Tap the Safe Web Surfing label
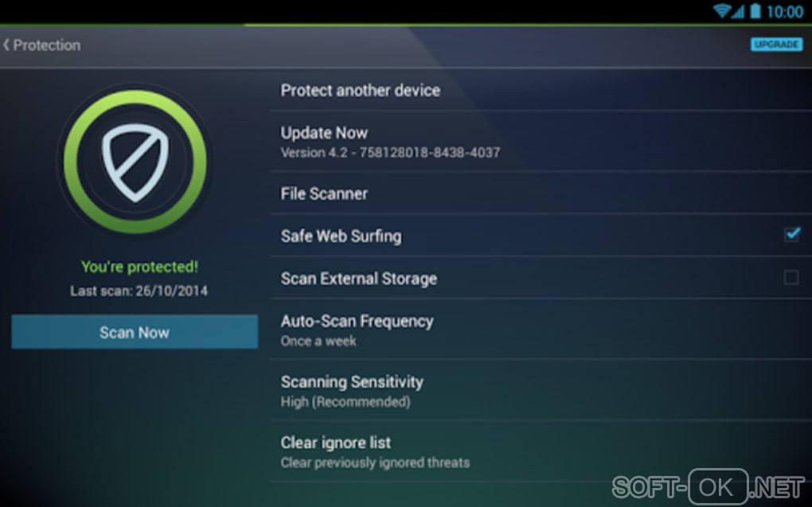 pyautogui.click(x=341, y=236)
